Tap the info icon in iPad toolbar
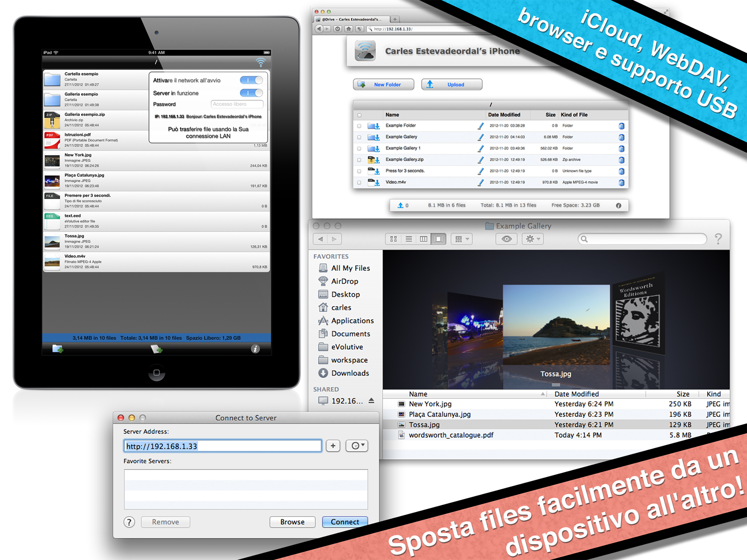 (x=255, y=349)
